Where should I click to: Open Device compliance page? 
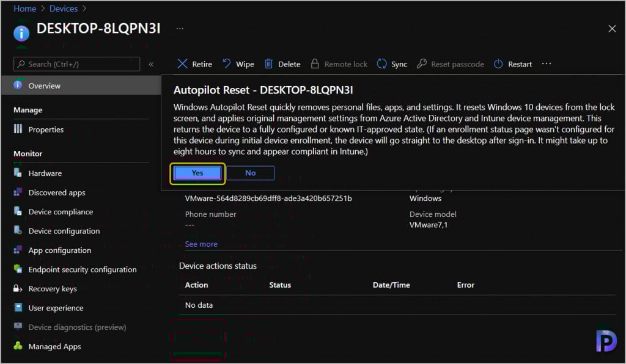[61, 212]
